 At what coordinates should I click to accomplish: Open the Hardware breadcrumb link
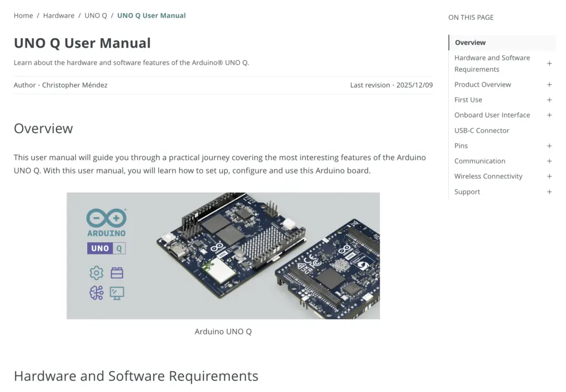(x=59, y=15)
